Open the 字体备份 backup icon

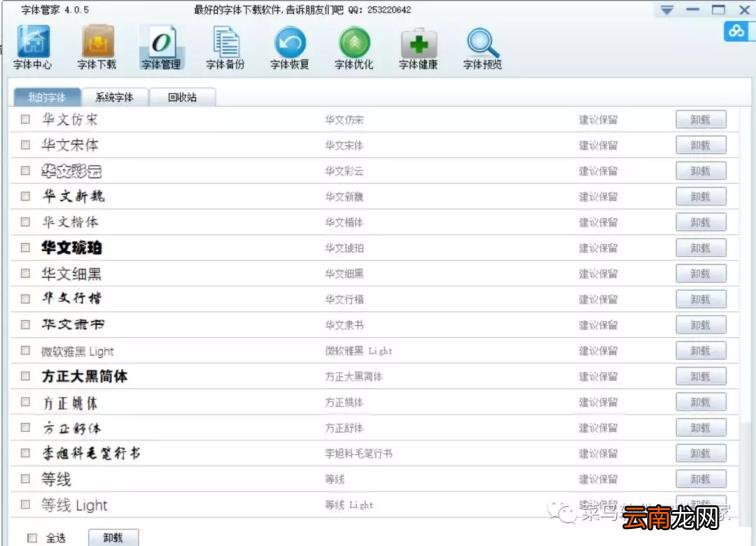click(225, 48)
